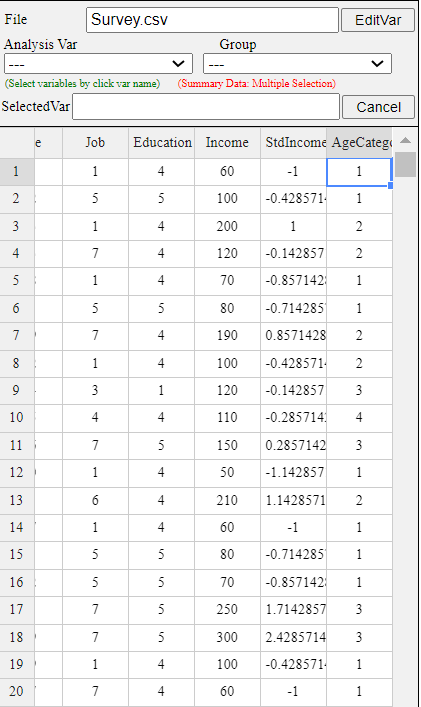Click the Cancel button
This screenshot has height=707, width=421.
click(x=378, y=107)
